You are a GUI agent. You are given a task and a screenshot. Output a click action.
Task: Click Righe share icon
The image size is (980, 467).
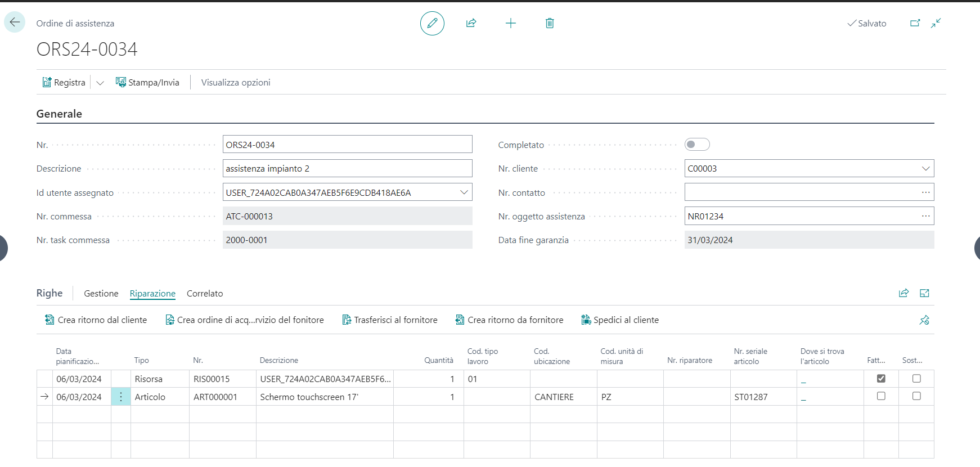[x=903, y=293]
